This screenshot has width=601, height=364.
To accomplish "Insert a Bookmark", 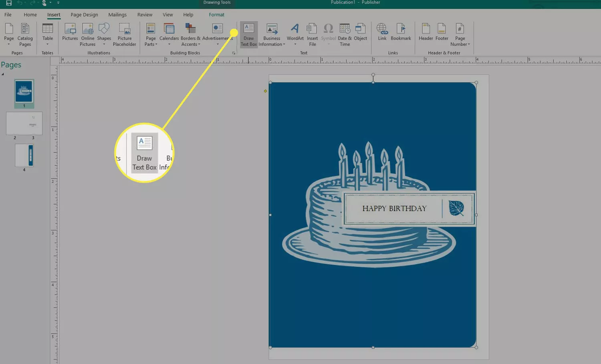I will click(x=401, y=32).
